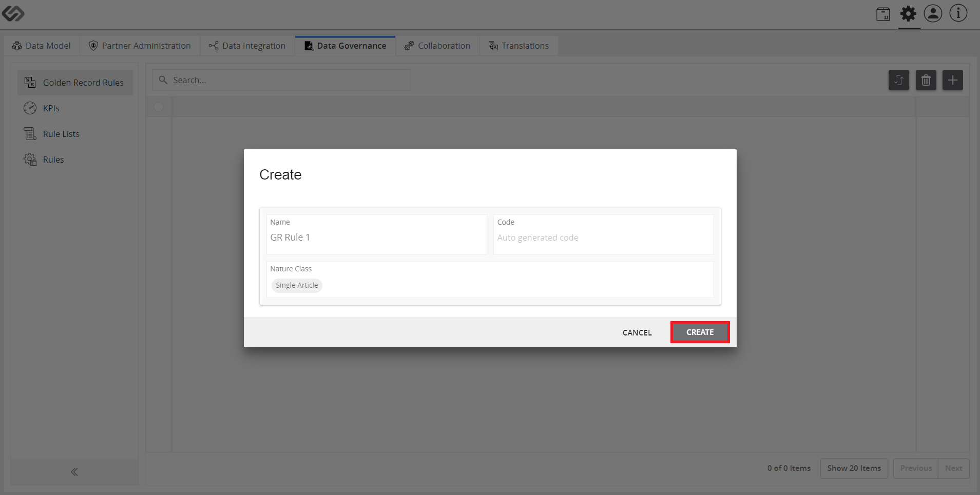Click the plus add toolbar button
The height and width of the screenshot is (495, 980).
pyautogui.click(x=953, y=80)
